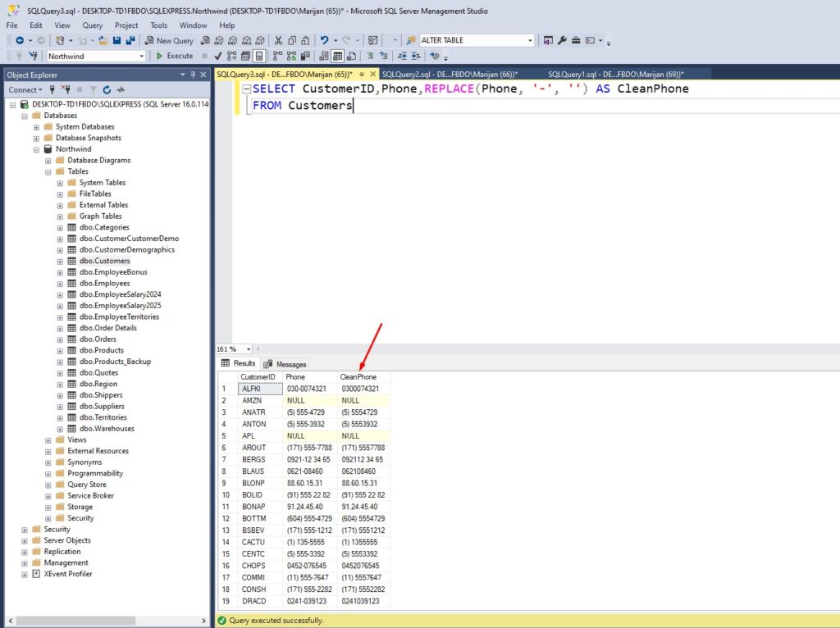The height and width of the screenshot is (628, 840).
Task: Click Comment out selected lines icon
Action: pos(370,56)
